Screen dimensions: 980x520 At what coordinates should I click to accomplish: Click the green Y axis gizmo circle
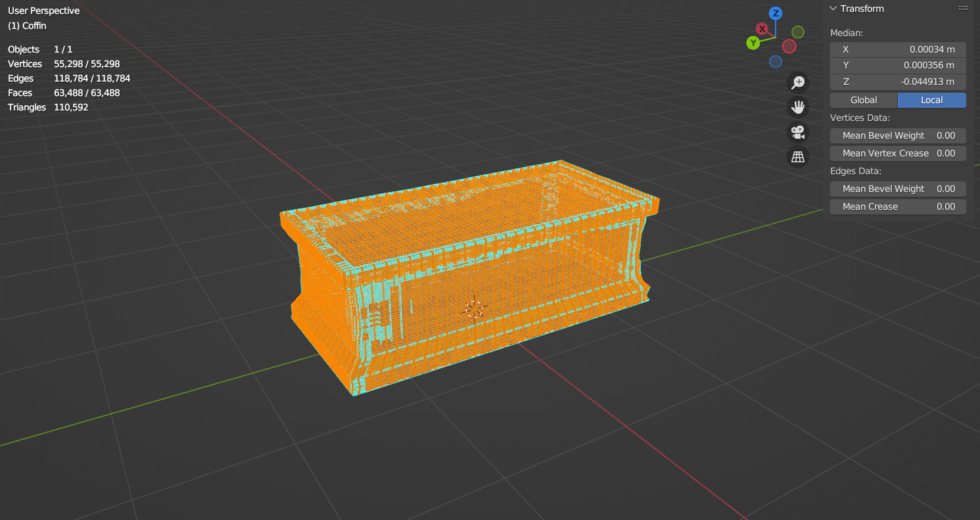point(753,43)
